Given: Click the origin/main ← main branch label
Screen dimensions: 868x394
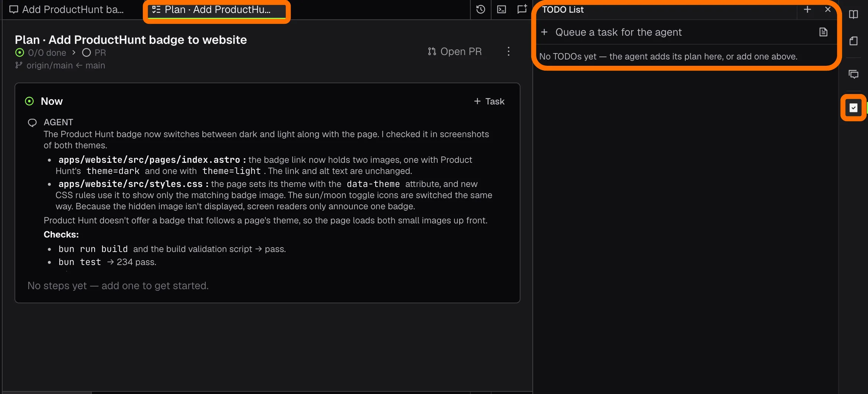Looking at the screenshot, I should [x=66, y=65].
